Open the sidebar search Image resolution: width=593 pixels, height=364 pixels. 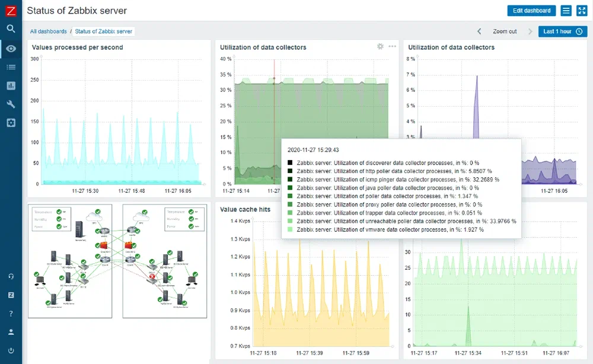[11, 28]
